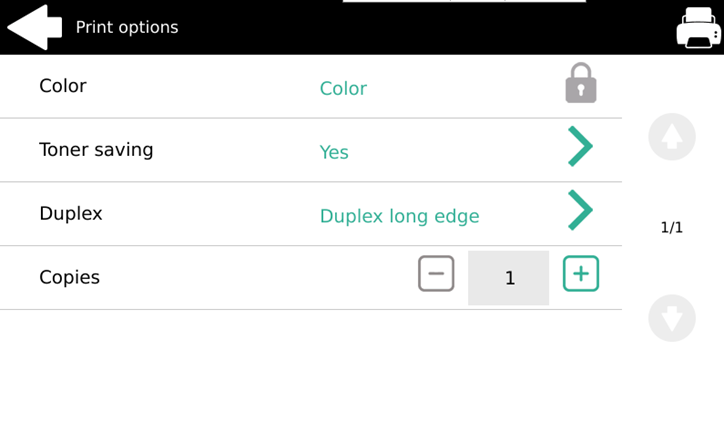Click the Copies row label

(x=69, y=278)
